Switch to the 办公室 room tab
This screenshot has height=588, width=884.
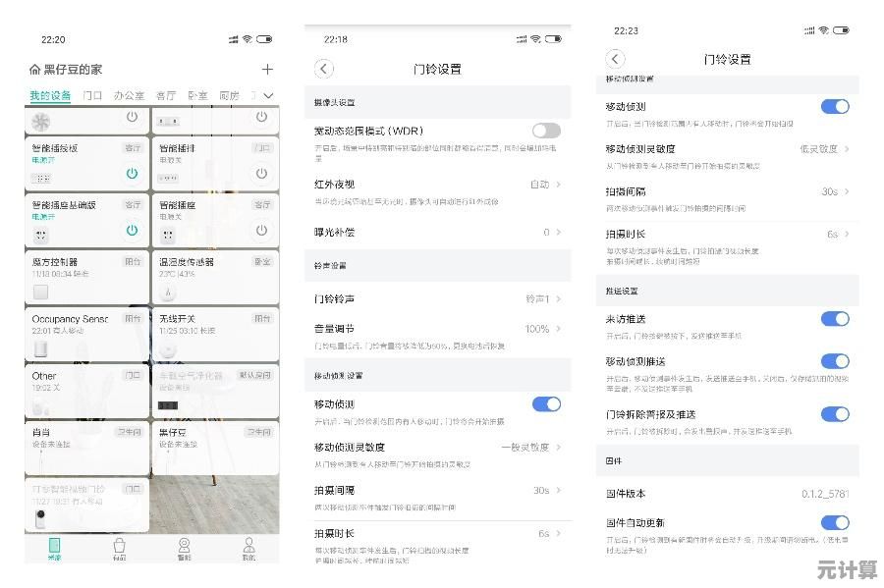[129, 96]
